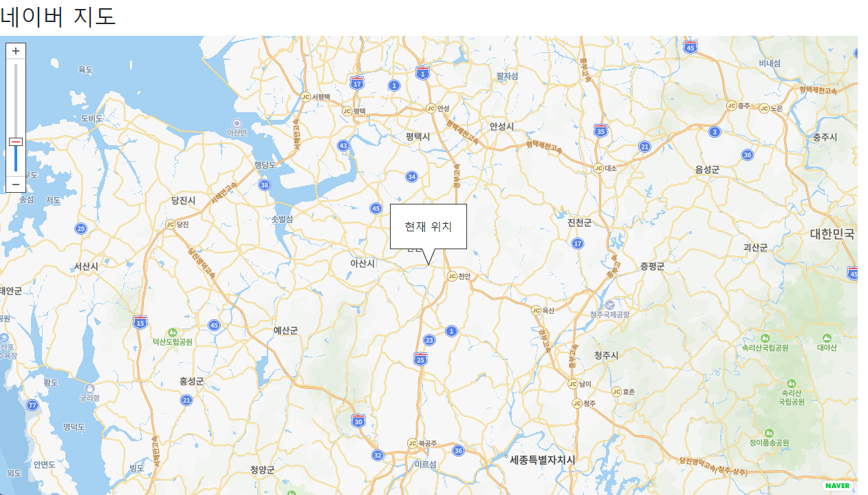The width and height of the screenshot is (868, 495).
Task: Click the route 32 road marker
Action: pyautogui.click(x=378, y=455)
